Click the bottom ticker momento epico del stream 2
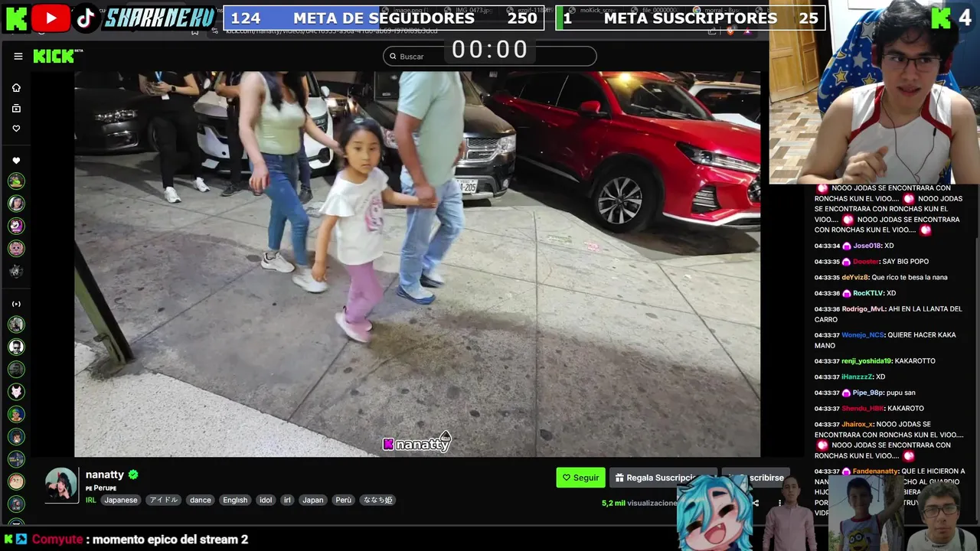 click(170, 540)
